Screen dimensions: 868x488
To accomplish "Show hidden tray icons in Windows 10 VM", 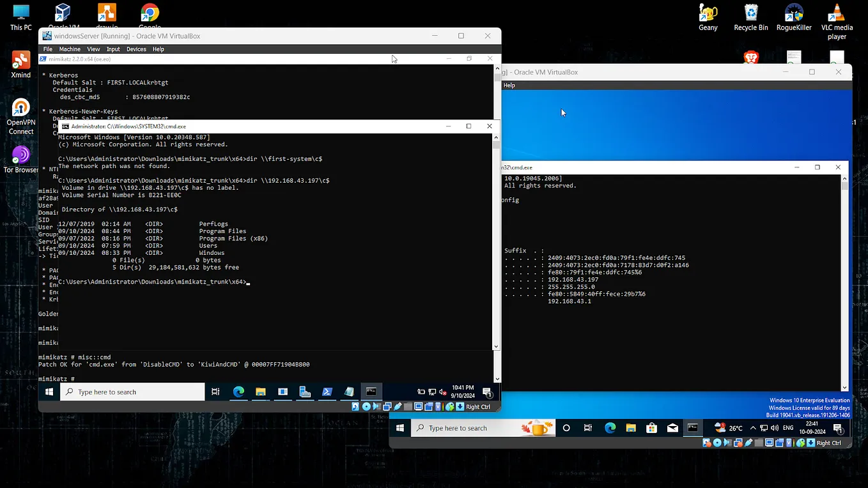I will pos(753,428).
